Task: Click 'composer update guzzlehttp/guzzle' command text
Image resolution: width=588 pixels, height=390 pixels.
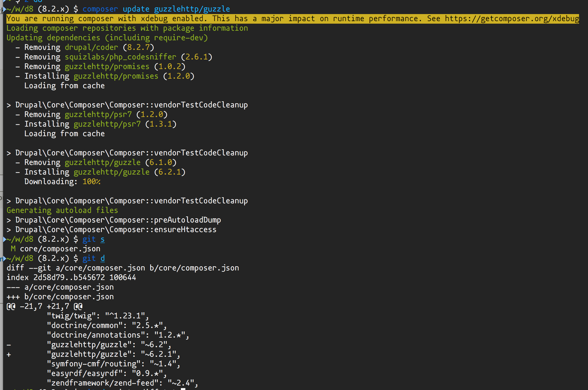Action: pos(156,9)
